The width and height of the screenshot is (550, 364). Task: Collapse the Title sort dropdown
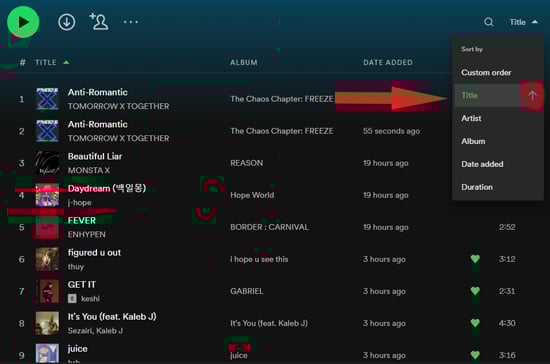click(523, 22)
